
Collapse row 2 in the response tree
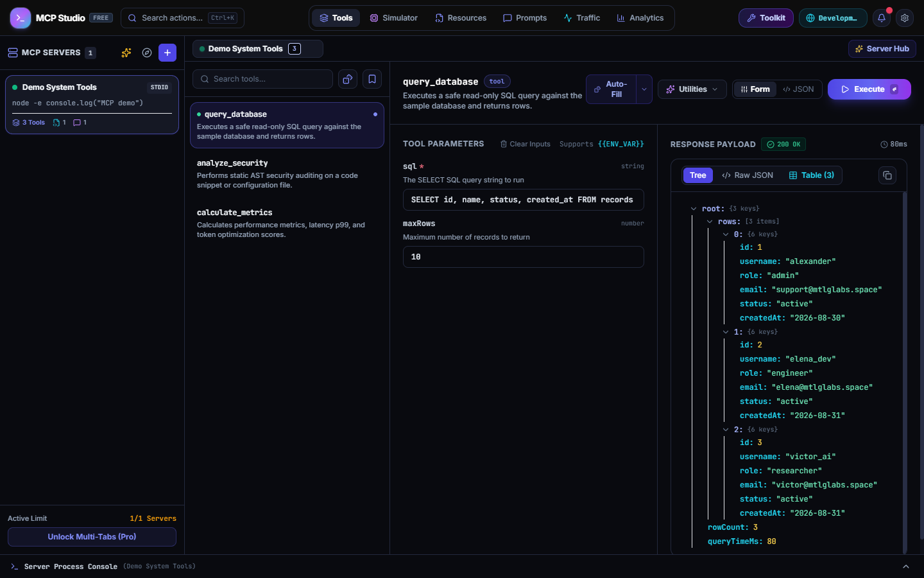(726, 430)
